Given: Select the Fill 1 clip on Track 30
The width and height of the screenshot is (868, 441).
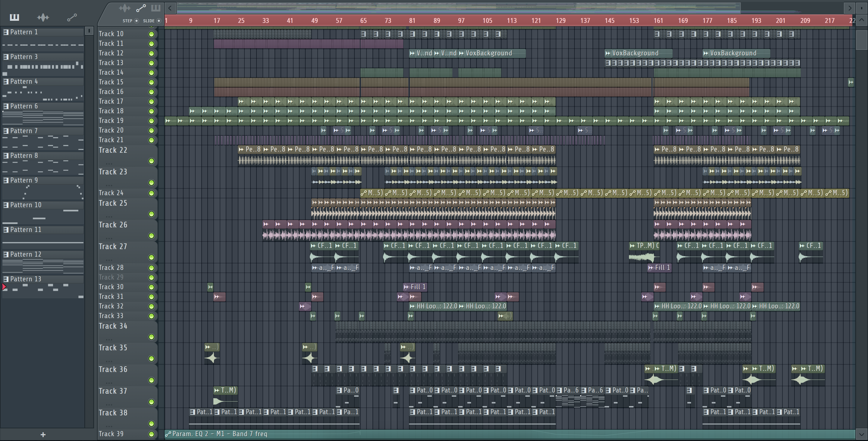Looking at the screenshot, I should (416, 287).
